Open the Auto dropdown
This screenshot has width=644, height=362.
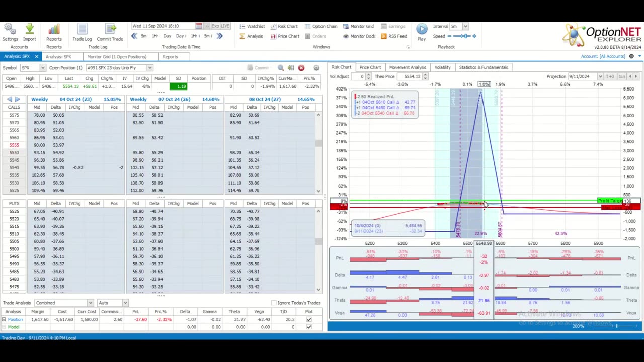coord(125,303)
